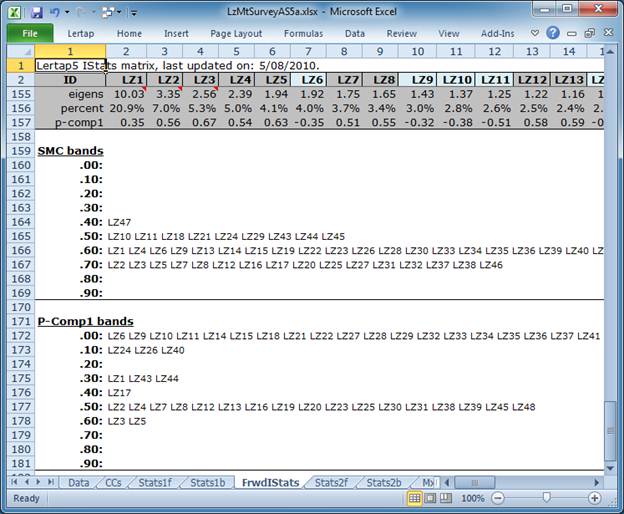Click the zoom in plus button
The width and height of the screenshot is (624, 514).
597,498
